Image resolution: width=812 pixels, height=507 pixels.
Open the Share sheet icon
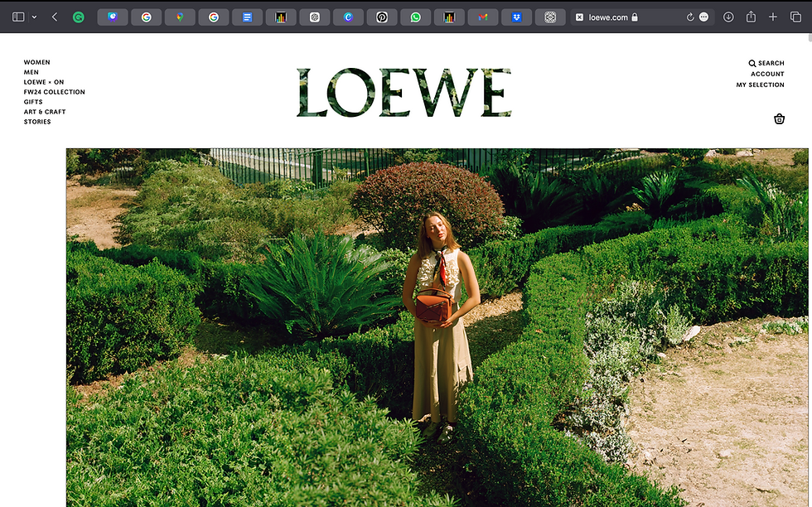tap(751, 17)
